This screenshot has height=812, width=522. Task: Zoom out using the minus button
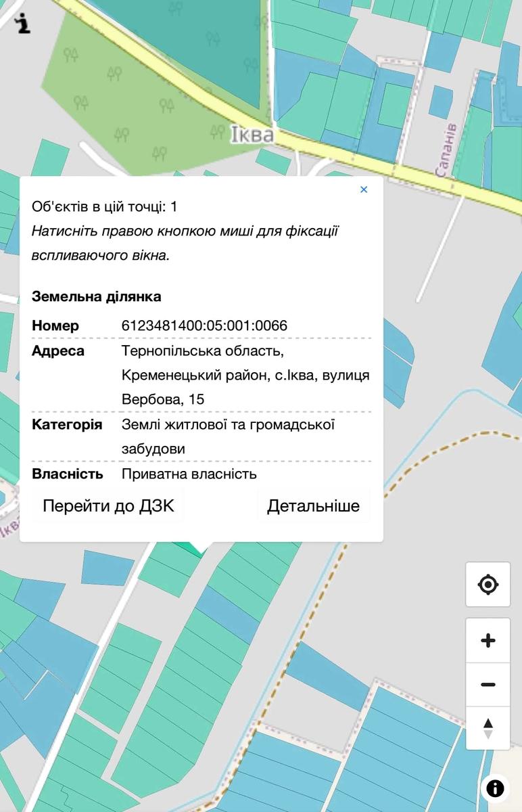488,684
